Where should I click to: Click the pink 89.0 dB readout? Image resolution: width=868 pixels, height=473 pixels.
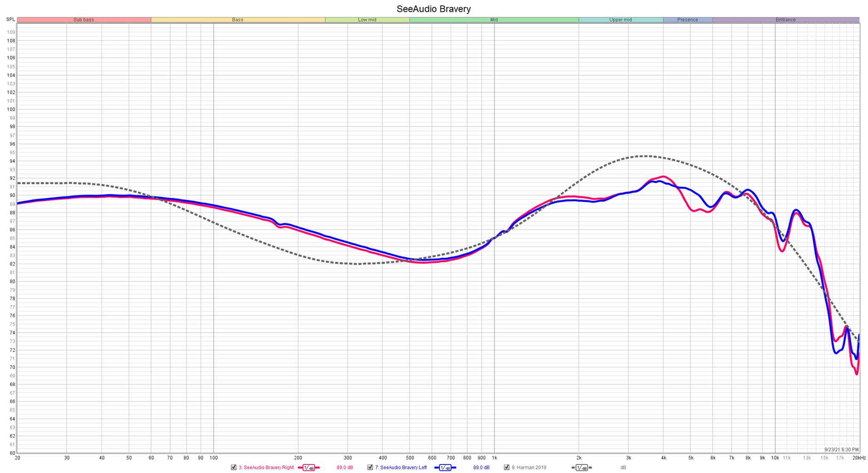[x=345, y=467]
